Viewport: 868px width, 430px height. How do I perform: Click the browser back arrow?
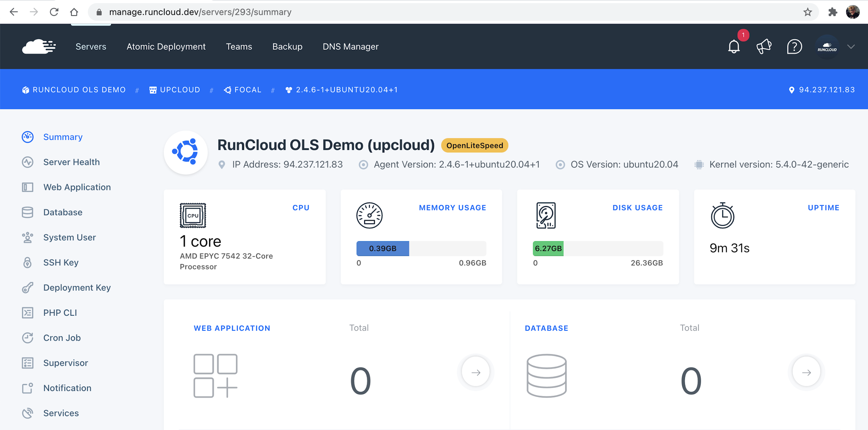point(14,12)
